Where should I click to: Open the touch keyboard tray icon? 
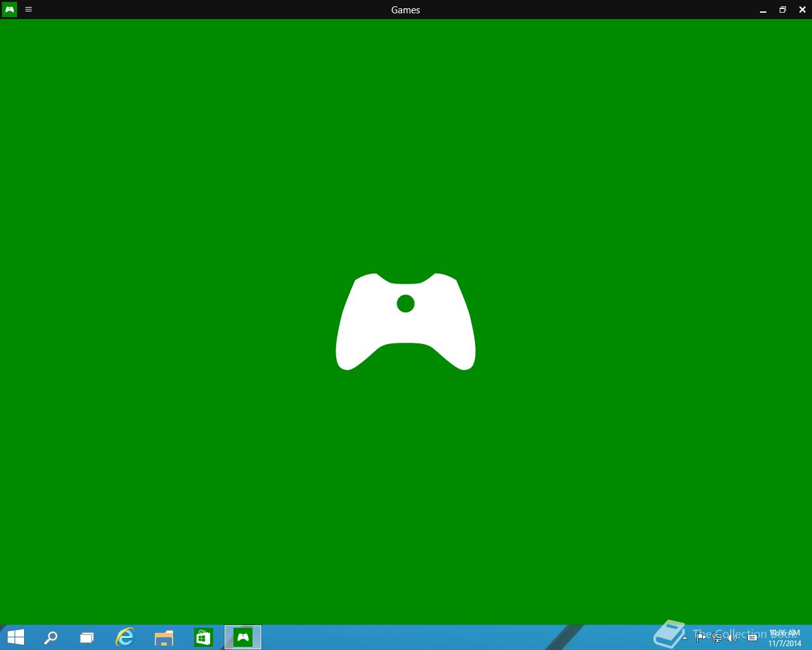pyautogui.click(x=752, y=637)
